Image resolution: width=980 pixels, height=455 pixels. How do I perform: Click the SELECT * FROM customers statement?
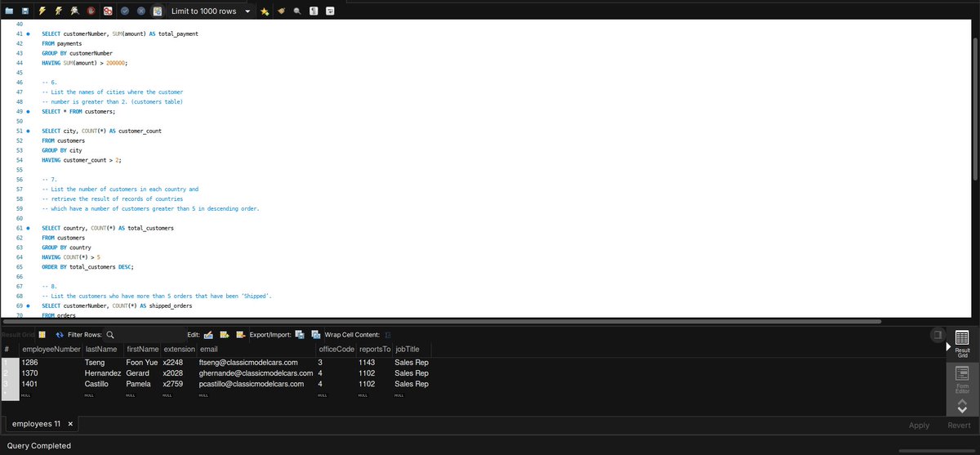pyautogui.click(x=78, y=111)
